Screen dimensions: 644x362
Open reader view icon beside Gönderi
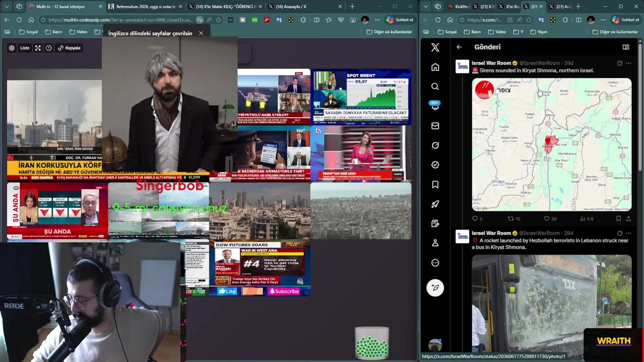coord(625,47)
